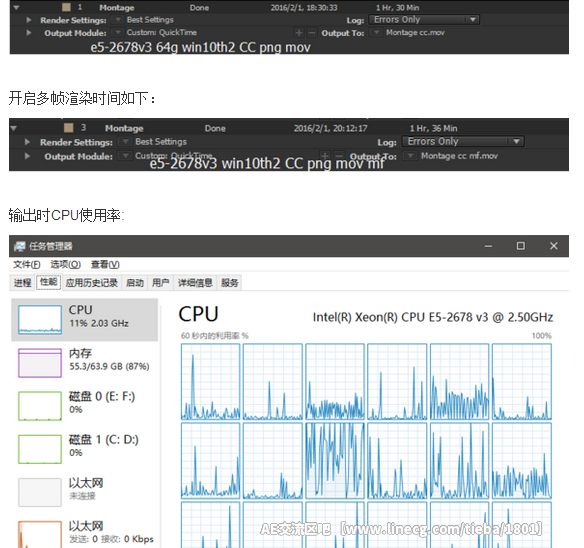This screenshot has width=584, height=548.
Task: Open Best Settings dropdown arrow for item 3
Action: click(126, 142)
